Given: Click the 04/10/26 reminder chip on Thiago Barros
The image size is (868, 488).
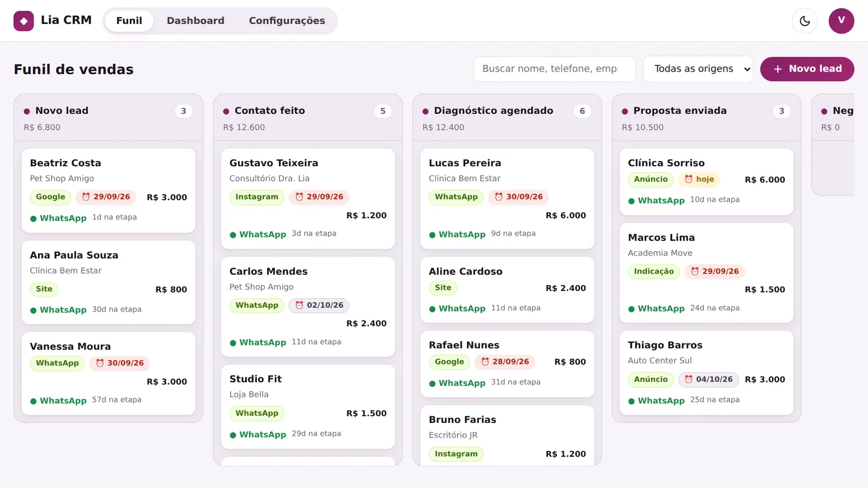Looking at the screenshot, I should pyautogui.click(x=708, y=380).
